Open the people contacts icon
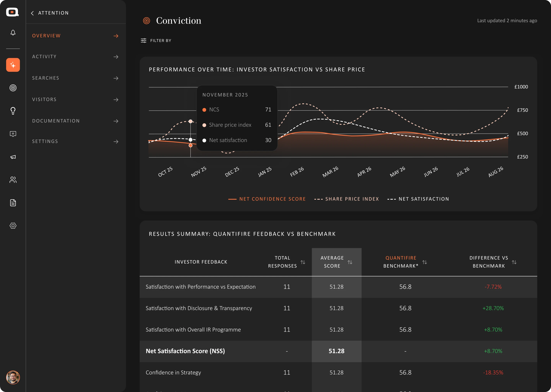This screenshot has width=551, height=392. click(x=13, y=180)
